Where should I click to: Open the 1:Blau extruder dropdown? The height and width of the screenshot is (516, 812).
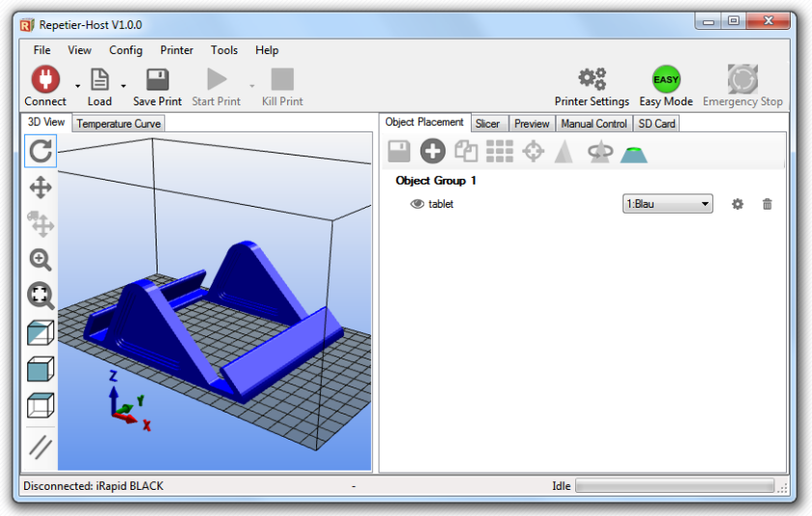668,204
